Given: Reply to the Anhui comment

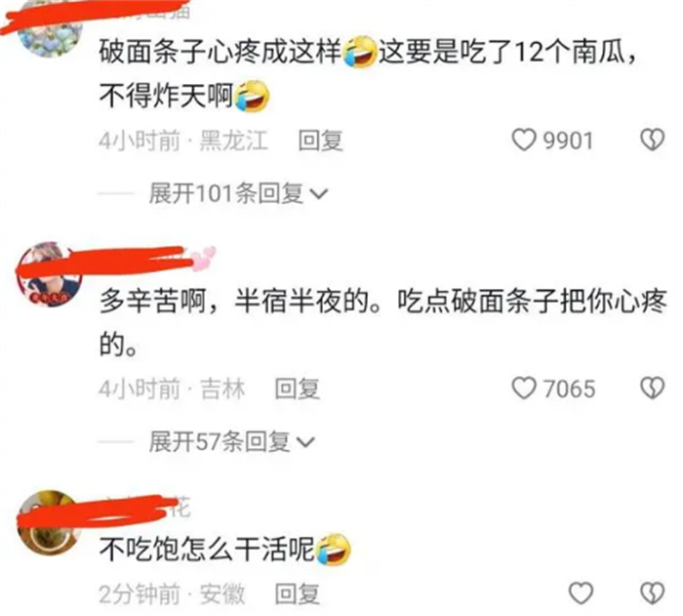Looking at the screenshot, I should 297,595.
